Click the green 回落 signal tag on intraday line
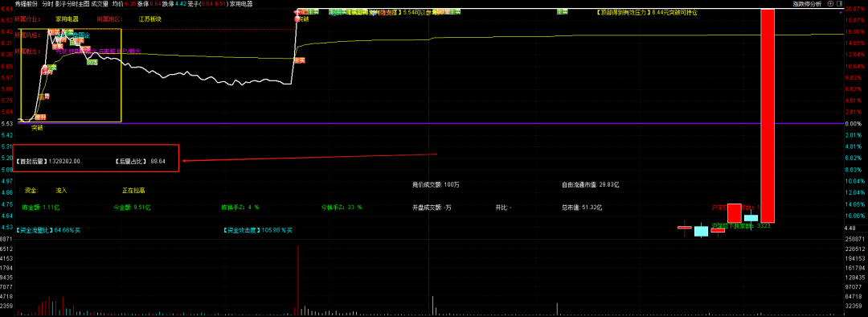Screen dimensions: 868x317 coord(92,62)
